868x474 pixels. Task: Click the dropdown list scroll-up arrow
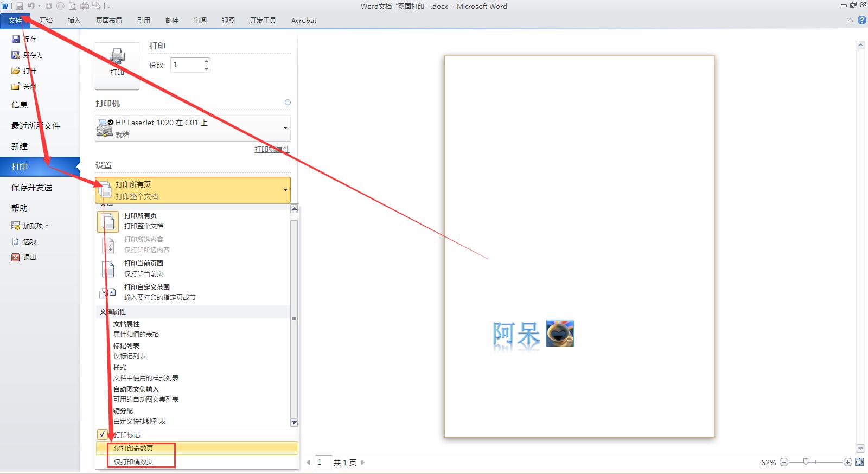pos(294,209)
